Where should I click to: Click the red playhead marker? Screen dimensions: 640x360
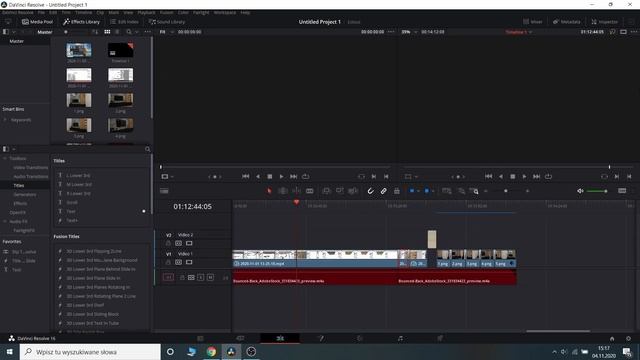coord(296,202)
